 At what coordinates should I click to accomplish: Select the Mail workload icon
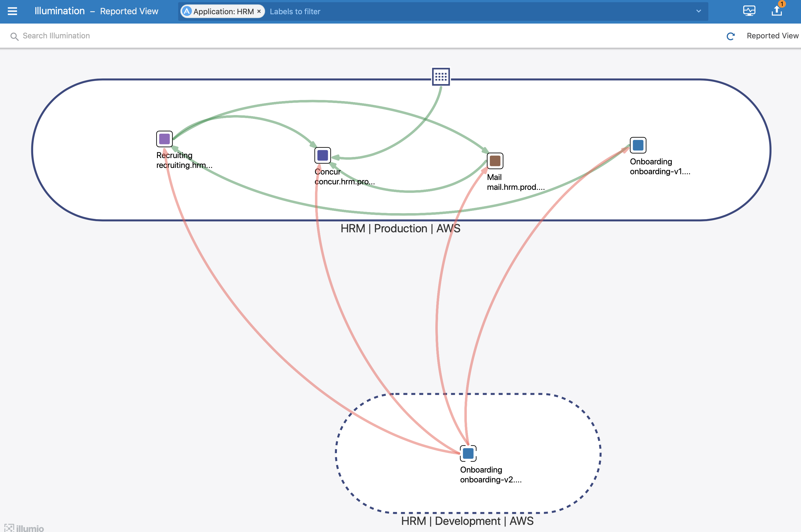(x=495, y=161)
